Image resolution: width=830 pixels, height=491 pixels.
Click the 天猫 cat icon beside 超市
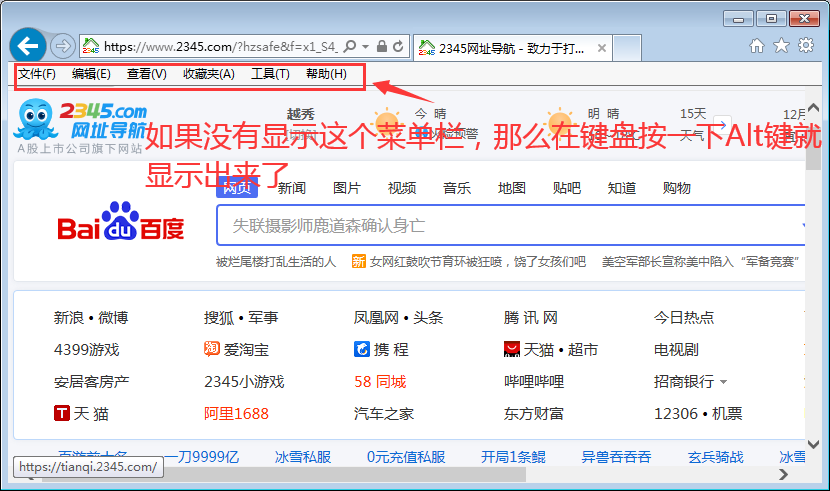pos(512,349)
